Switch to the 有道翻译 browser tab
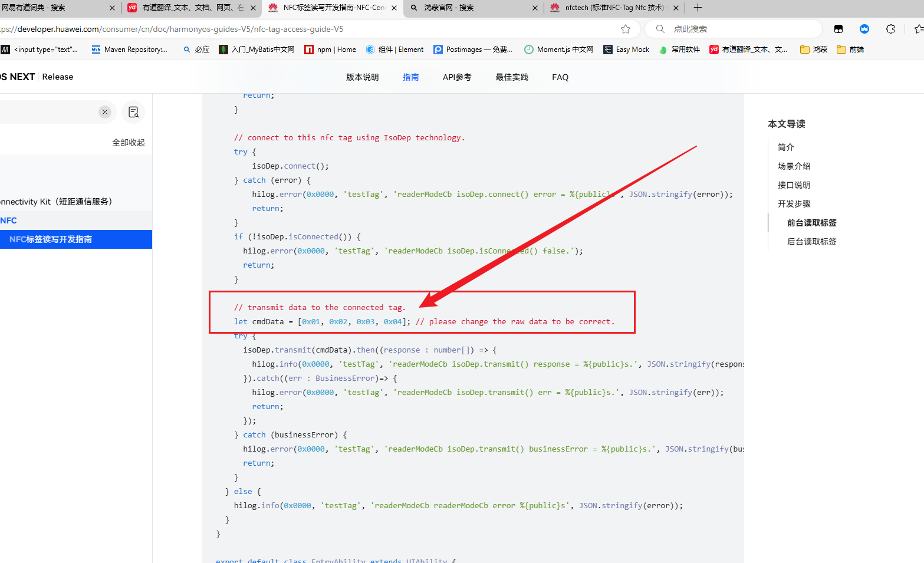924x563 pixels. (x=192, y=8)
